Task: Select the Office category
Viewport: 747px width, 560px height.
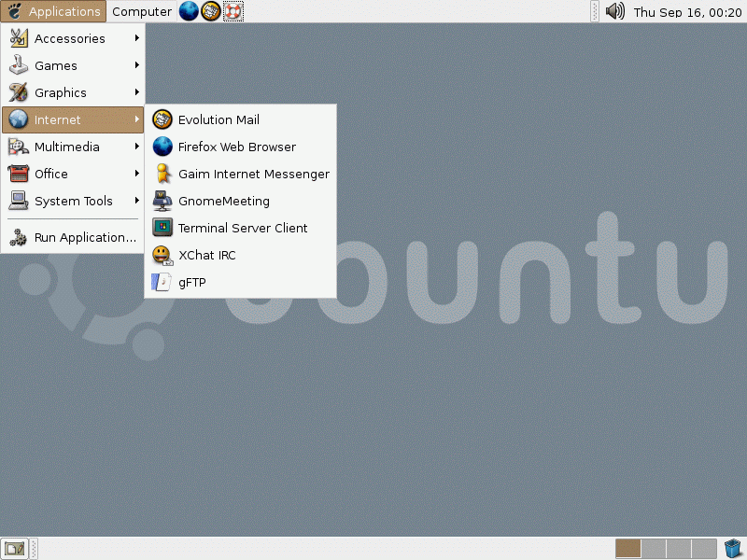Action: [x=53, y=174]
